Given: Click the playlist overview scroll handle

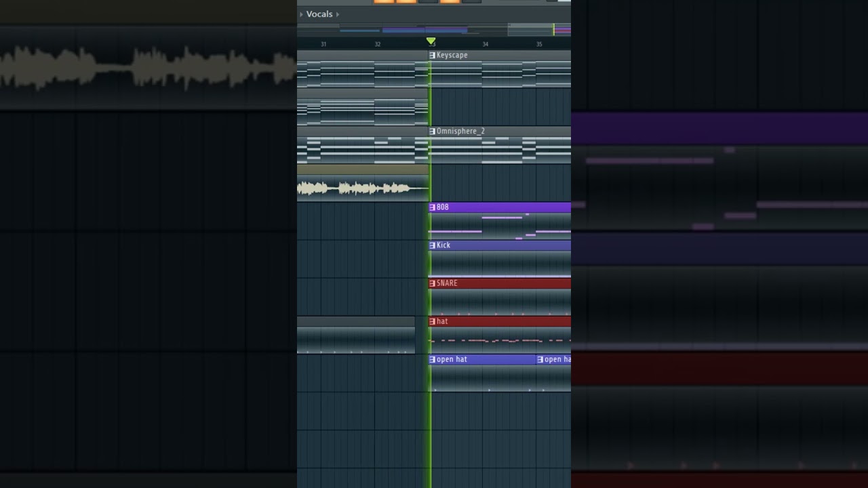Looking at the screenshot, I should [x=539, y=29].
